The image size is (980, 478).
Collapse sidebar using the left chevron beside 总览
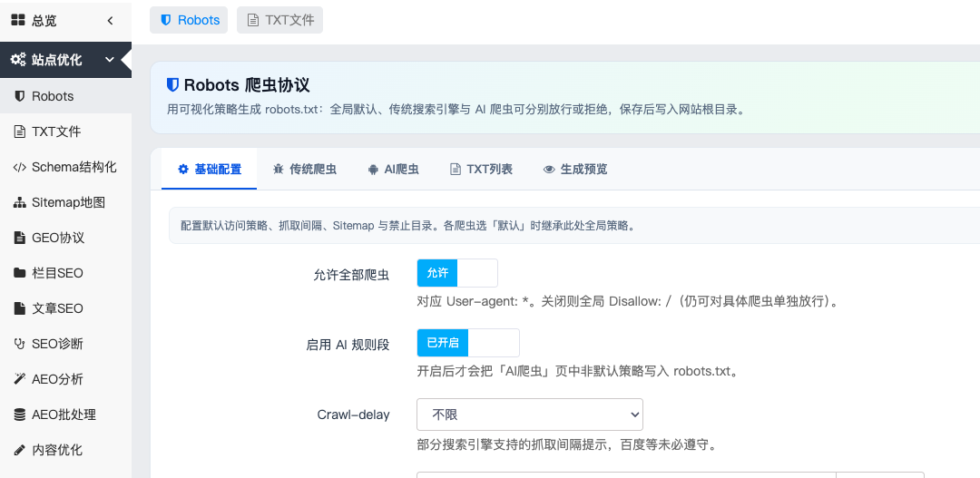pos(110,21)
